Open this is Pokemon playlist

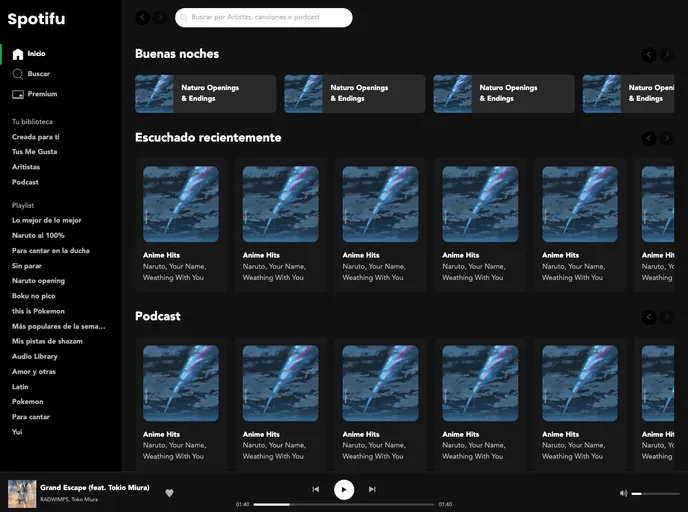pos(38,311)
